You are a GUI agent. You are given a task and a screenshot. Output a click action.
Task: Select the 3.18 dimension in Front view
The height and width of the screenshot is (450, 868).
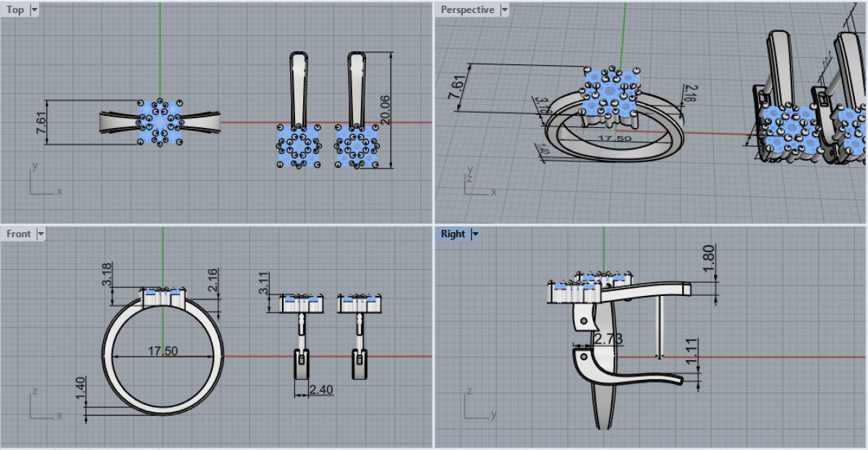point(107,275)
